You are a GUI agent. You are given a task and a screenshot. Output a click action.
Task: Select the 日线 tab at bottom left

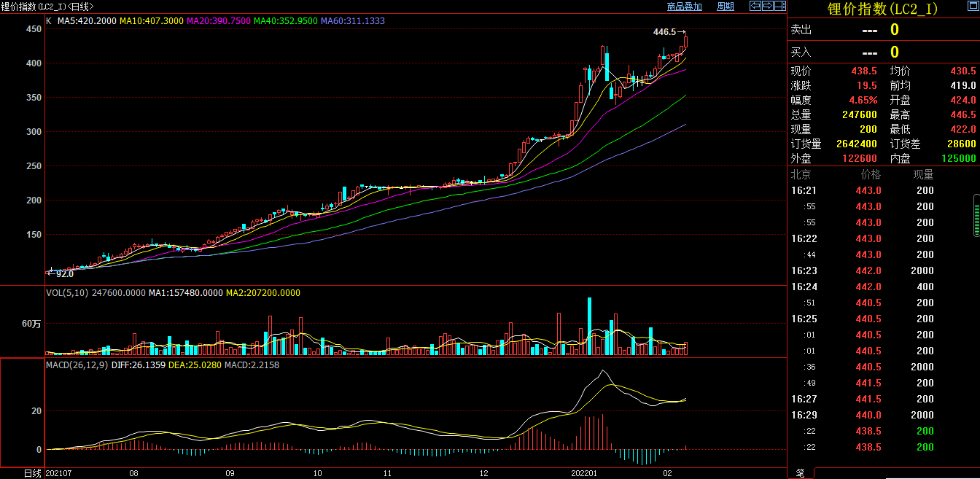coord(33,473)
